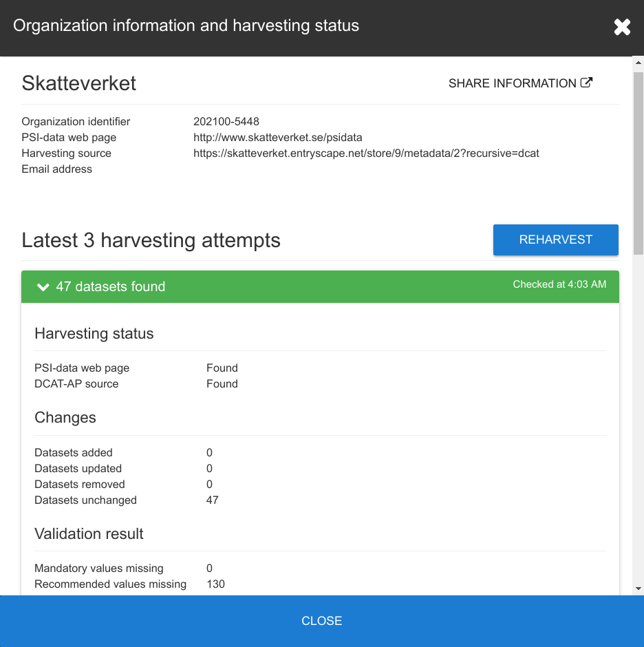
Task: Toggle the green 47 datasets found header
Action: (x=320, y=287)
